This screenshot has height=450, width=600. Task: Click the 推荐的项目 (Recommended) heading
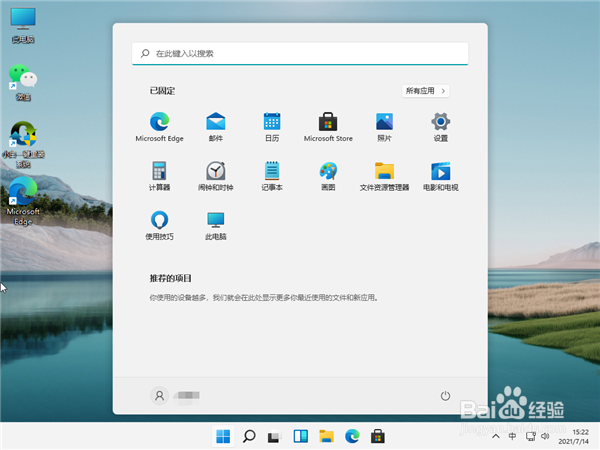click(x=170, y=278)
